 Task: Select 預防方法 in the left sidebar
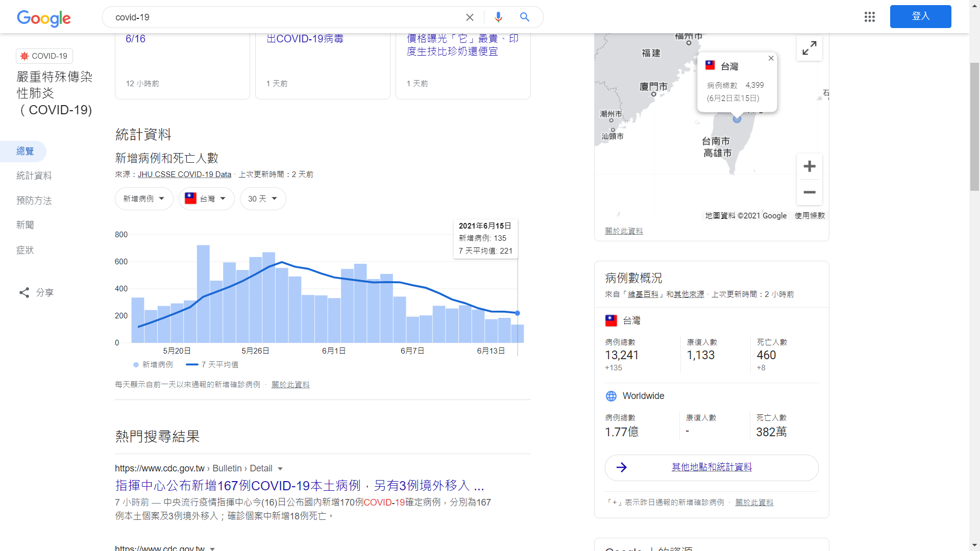34,201
